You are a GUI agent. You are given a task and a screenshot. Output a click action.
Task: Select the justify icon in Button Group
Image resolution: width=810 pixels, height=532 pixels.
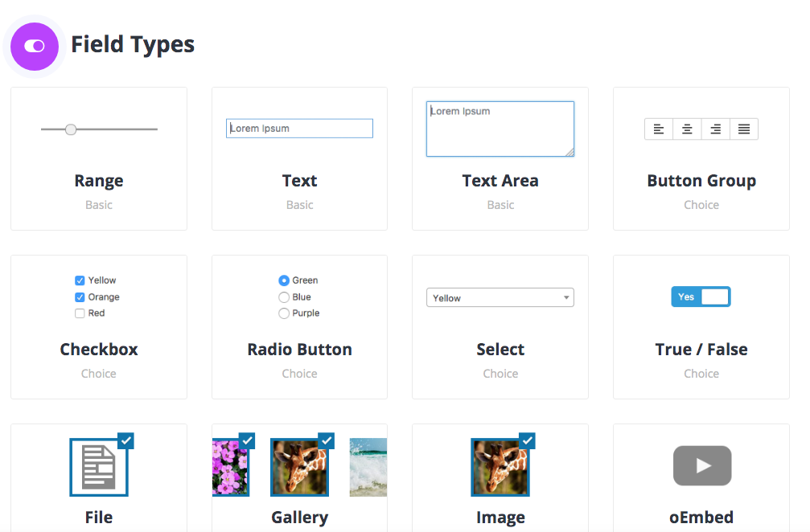tap(744, 129)
